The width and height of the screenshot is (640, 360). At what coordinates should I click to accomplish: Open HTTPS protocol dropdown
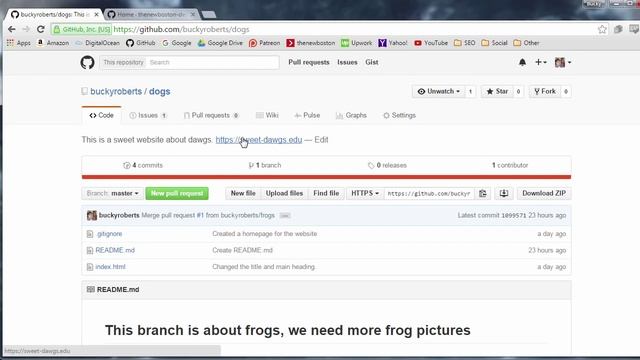(x=365, y=193)
